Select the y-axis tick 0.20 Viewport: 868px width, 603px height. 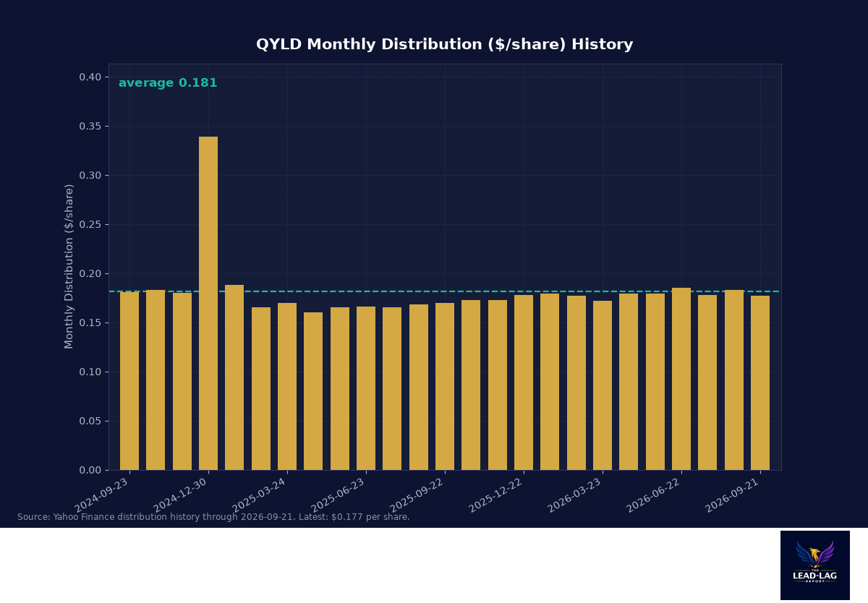pyautogui.click(x=90, y=274)
